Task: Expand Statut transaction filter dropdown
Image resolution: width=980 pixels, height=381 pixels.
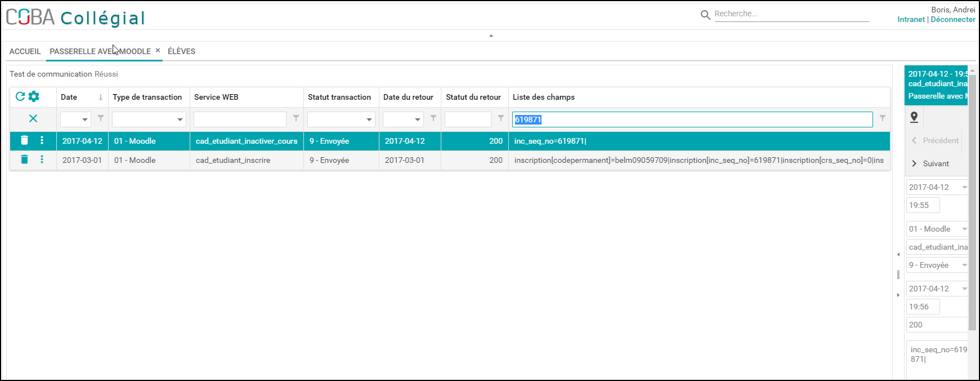Action: point(369,119)
